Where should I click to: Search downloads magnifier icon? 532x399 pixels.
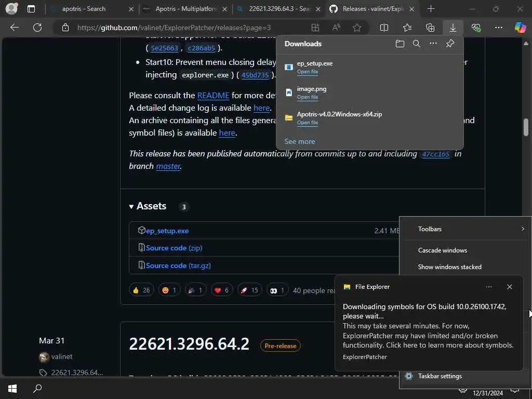click(416, 44)
